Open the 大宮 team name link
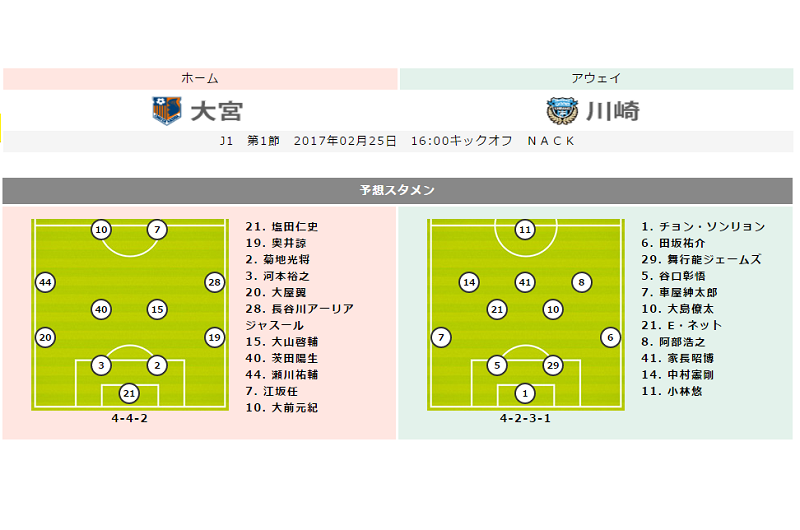 [217, 111]
